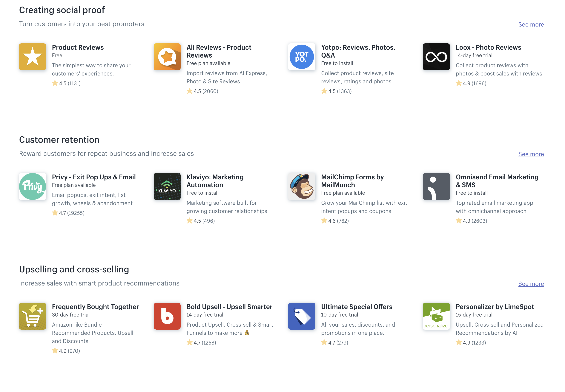
Task: Open the Product Reviews gold star icon
Action: 33,57
